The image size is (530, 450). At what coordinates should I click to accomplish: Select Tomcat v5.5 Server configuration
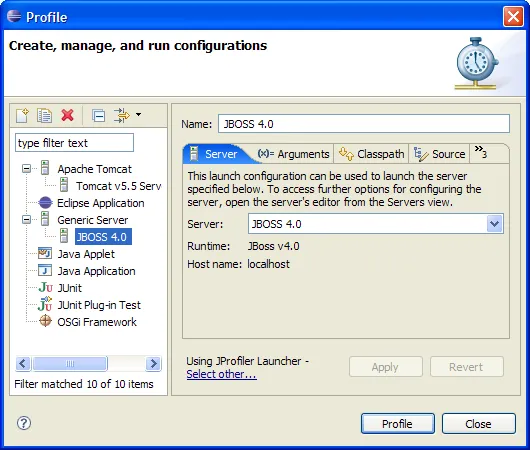[x=119, y=186]
